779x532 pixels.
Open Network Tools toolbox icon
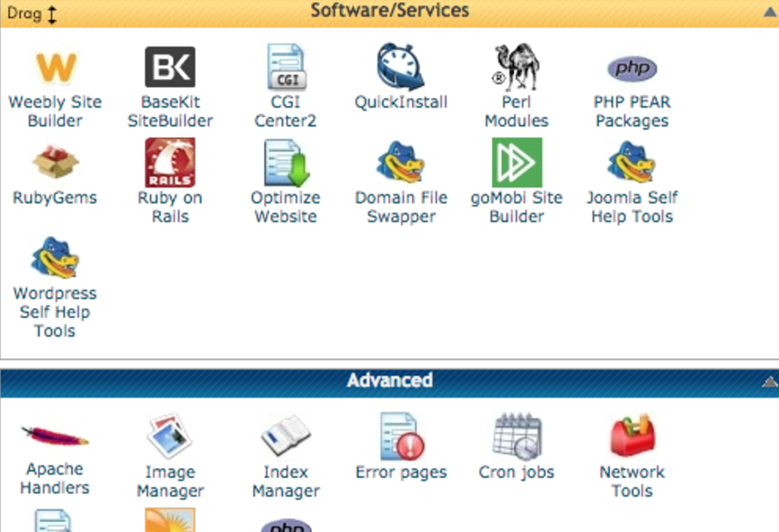tap(633, 435)
